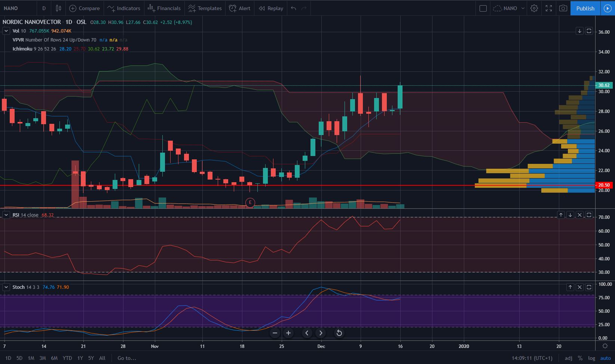
Task: Open the NANO saved layout dropdown
Action: point(509,8)
